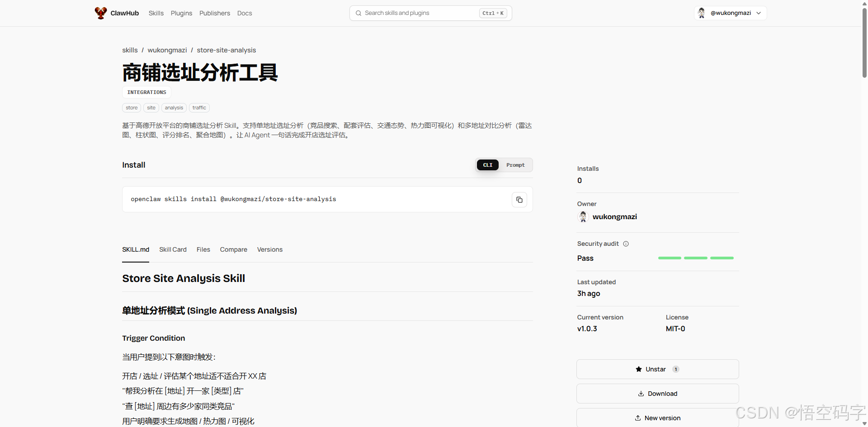Open the Docs nav item
868x427 pixels.
pos(245,13)
